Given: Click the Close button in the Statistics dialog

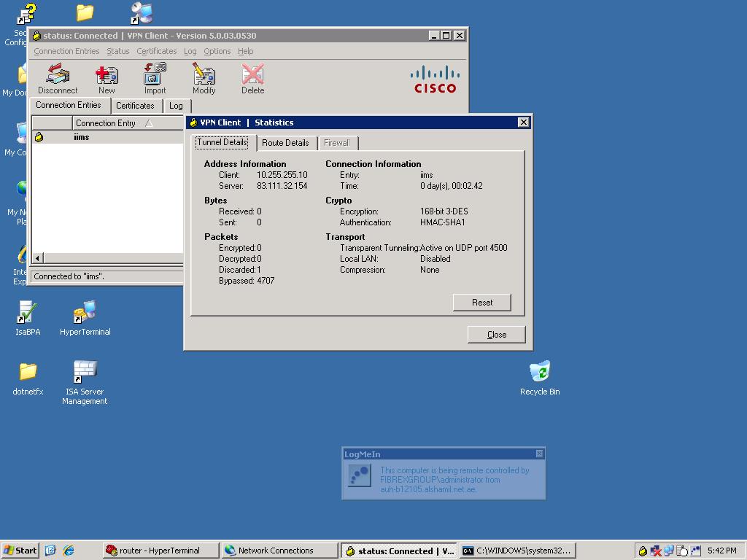Looking at the screenshot, I should (496, 335).
